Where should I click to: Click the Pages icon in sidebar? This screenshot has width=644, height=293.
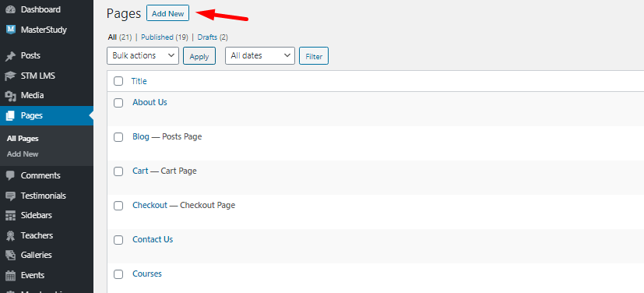point(10,116)
